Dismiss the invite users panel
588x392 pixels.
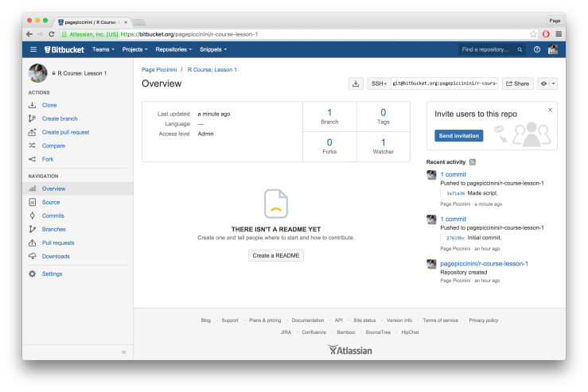[549, 110]
